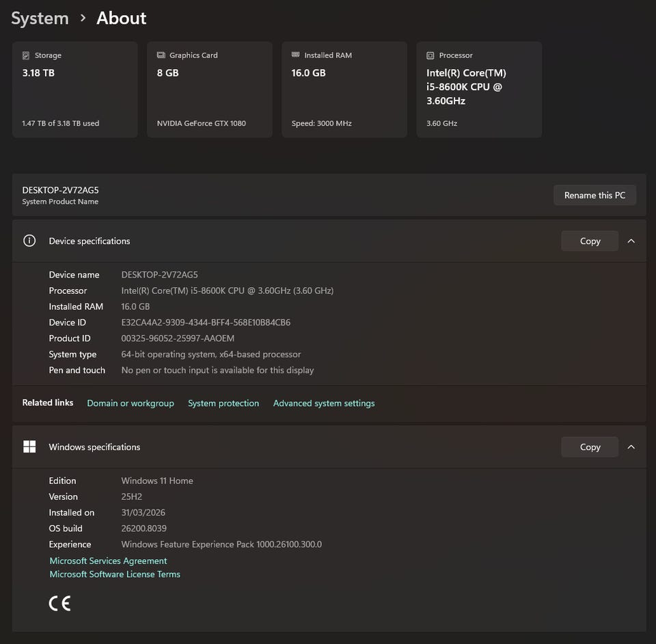Select the Product ID 00325-96052-25997-AAOEM

click(178, 338)
